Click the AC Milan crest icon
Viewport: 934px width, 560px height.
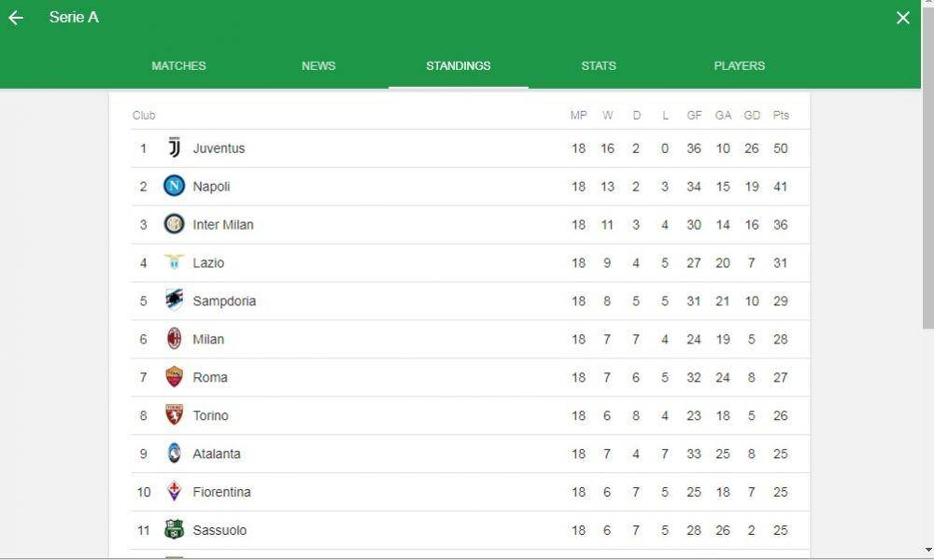click(x=174, y=339)
